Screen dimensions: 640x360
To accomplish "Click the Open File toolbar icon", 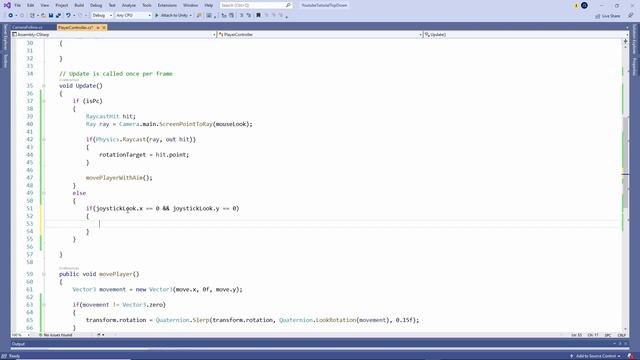I will tap(43, 15).
